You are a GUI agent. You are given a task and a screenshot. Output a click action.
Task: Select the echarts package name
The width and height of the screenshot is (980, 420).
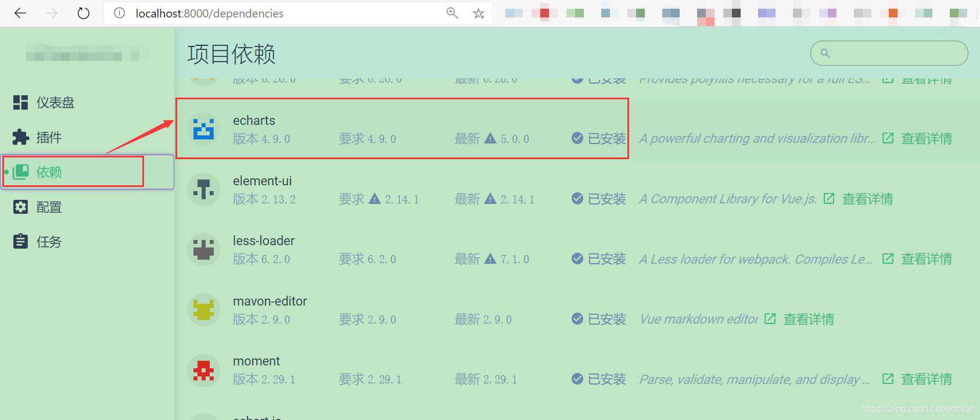(x=254, y=120)
